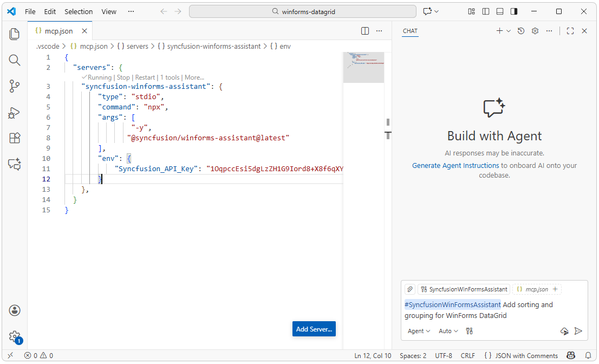
Task: Toggle the secondary side bar visibility
Action: tap(513, 11)
